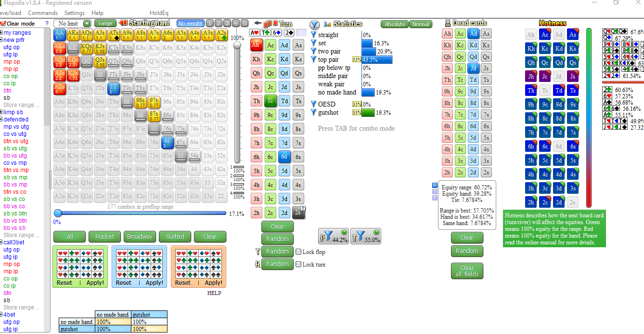Open the Settings menu
Screen dimensions: 644x334
pos(74,13)
